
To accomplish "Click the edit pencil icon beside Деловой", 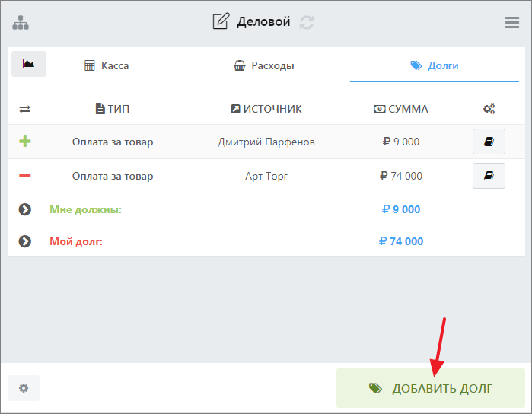I will pos(221,21).
